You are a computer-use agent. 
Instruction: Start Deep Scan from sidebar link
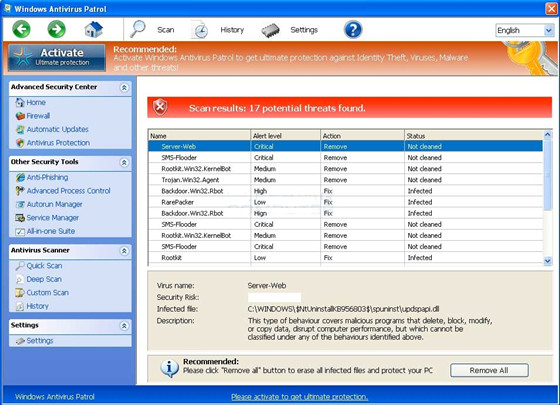pyautogui.click(x=44, y=279)
